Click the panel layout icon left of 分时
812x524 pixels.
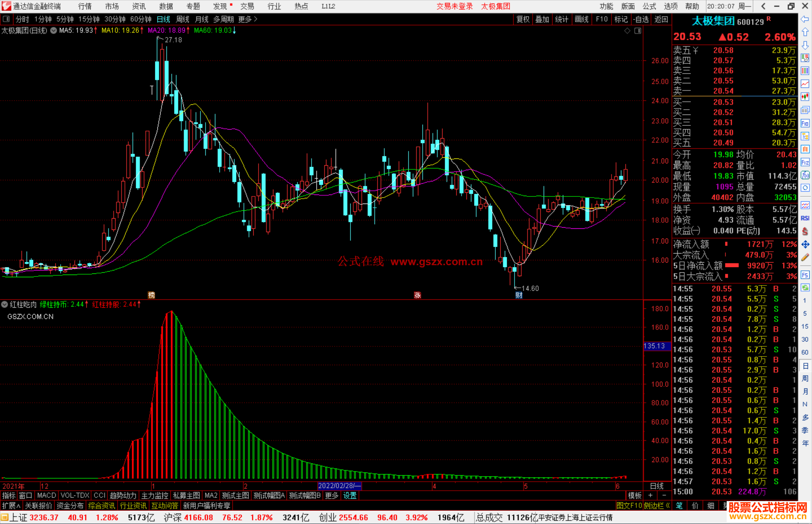6,19
